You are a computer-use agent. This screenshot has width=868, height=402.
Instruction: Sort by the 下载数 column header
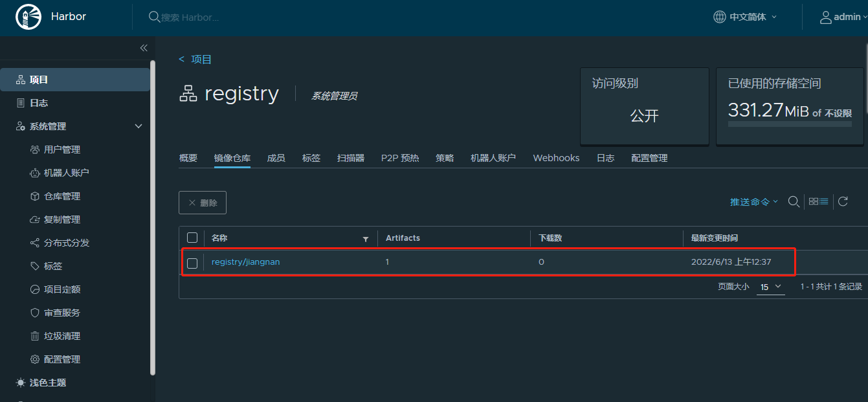point(550,238)
